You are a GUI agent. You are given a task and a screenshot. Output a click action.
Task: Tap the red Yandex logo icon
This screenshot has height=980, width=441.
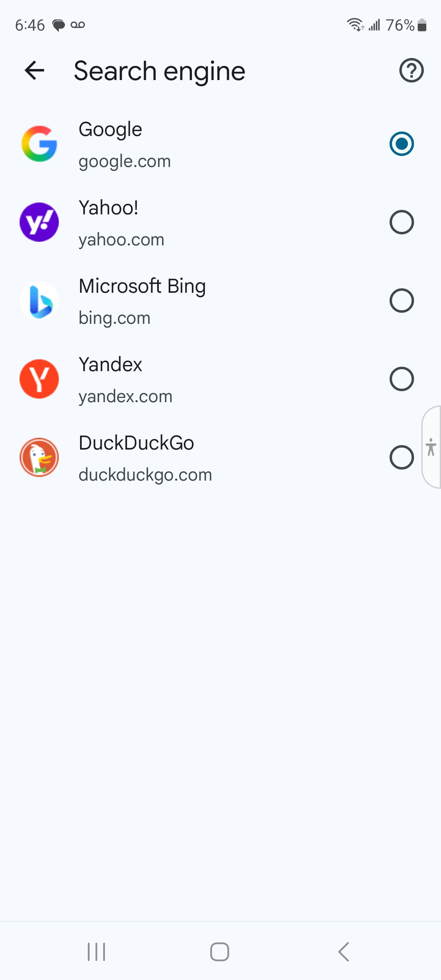point(39,379)
